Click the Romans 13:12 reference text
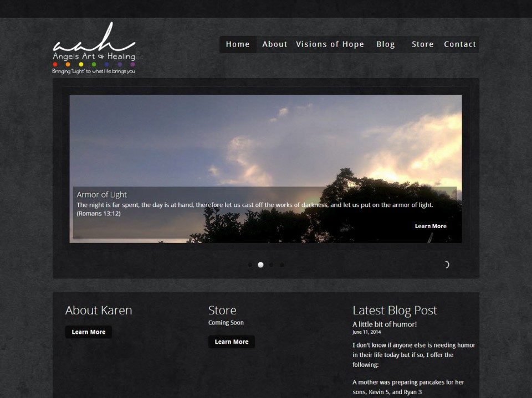The image size is (532, 398). click(99, 214)
